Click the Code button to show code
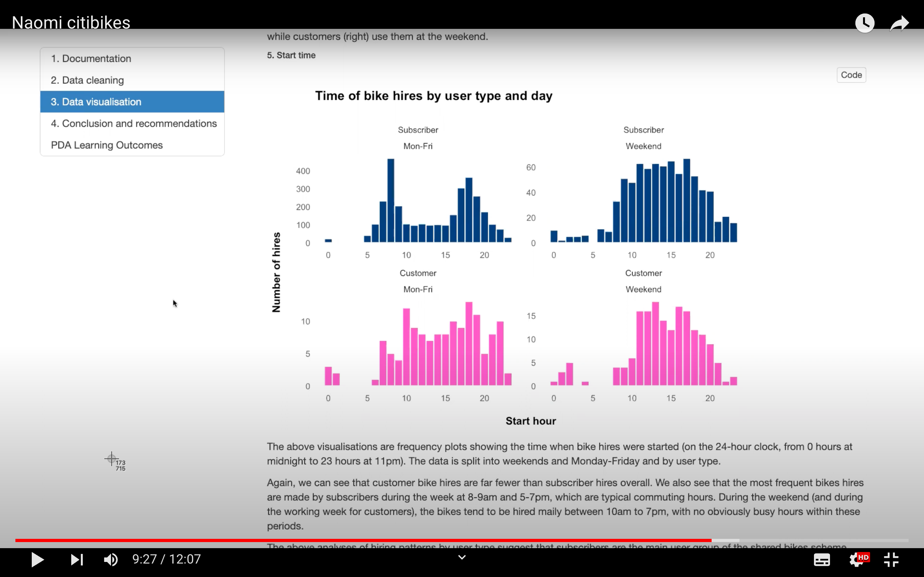924x577 pixels. click(x=851, y=74)
